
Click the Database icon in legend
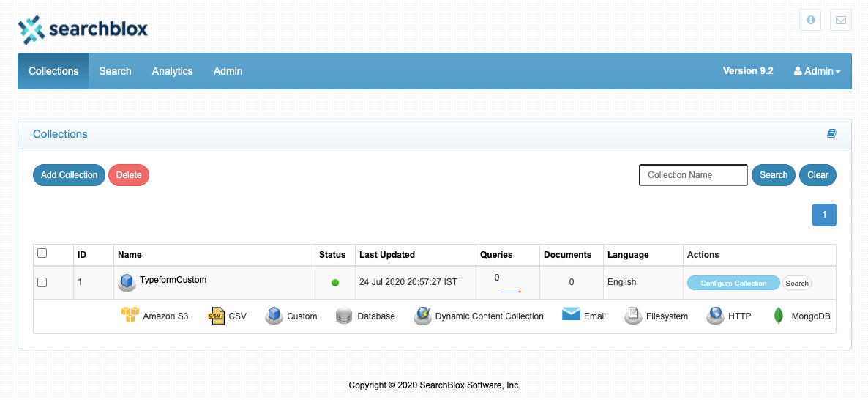(x=344, y=316)
